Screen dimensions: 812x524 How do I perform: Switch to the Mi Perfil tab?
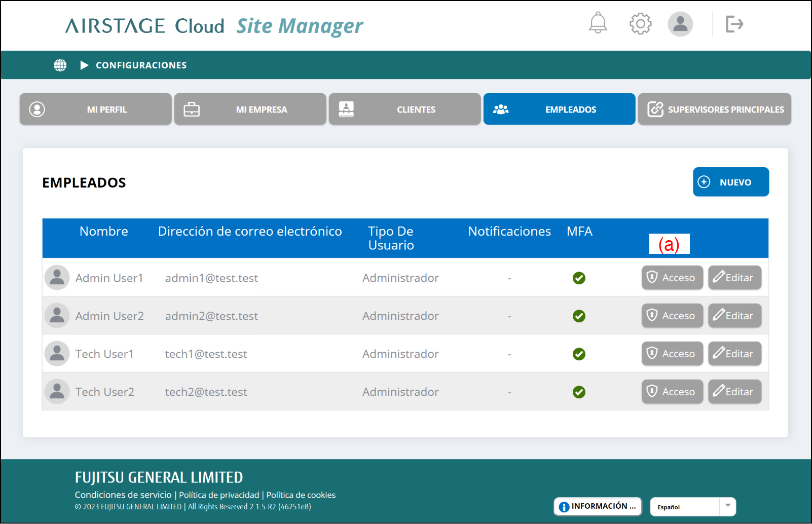point(96,109)
